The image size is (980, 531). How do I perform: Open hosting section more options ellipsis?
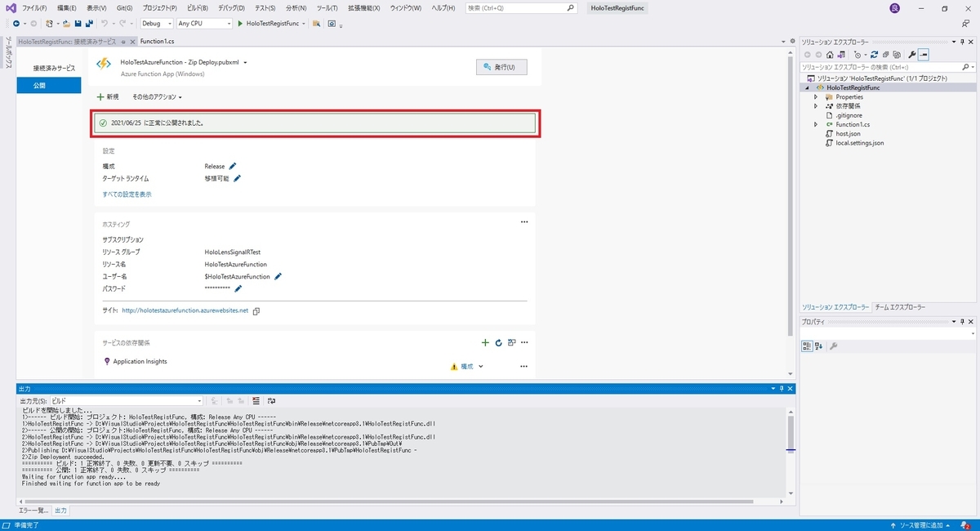tap(524, 221)
